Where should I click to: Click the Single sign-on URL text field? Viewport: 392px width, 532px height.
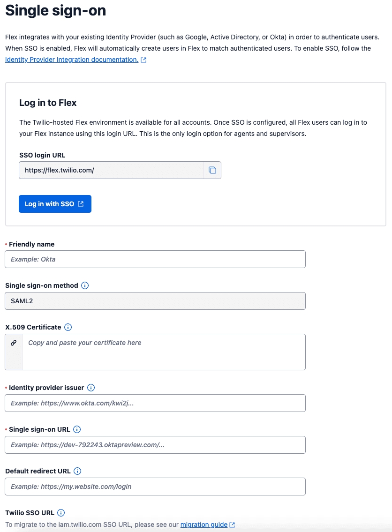tap(155, 444)
